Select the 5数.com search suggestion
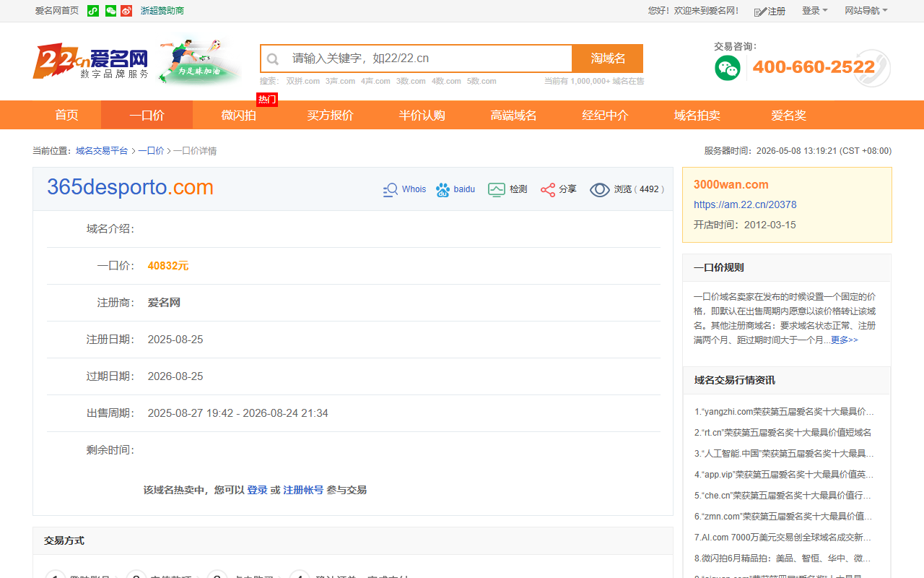 [481, 81]
